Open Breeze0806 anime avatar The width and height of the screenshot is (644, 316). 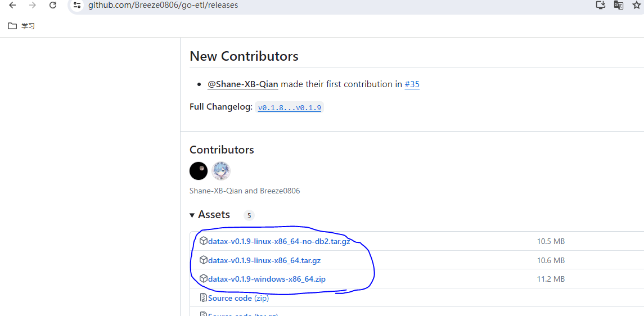221,171
